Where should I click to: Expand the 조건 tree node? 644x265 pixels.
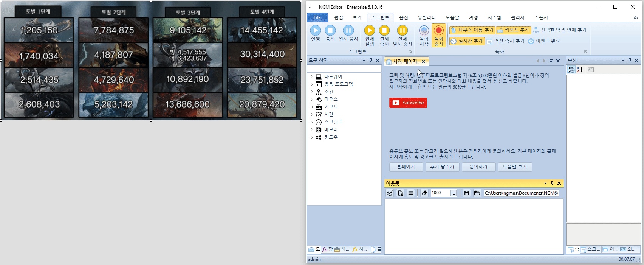coord(312,92)
